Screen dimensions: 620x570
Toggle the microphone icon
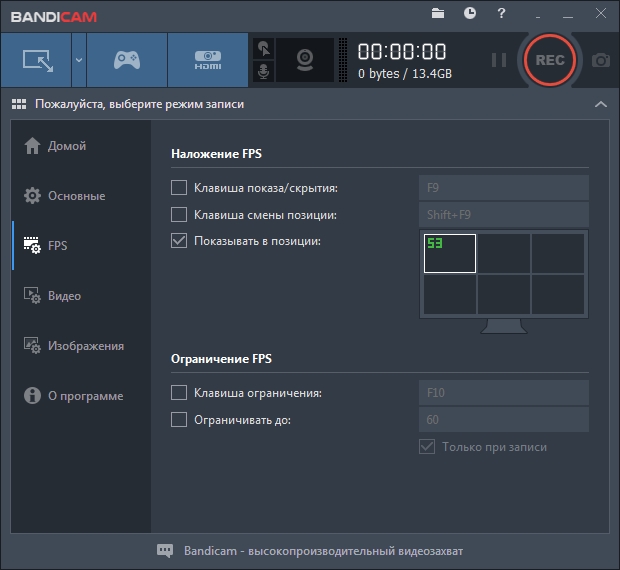(x=263, y=72)
